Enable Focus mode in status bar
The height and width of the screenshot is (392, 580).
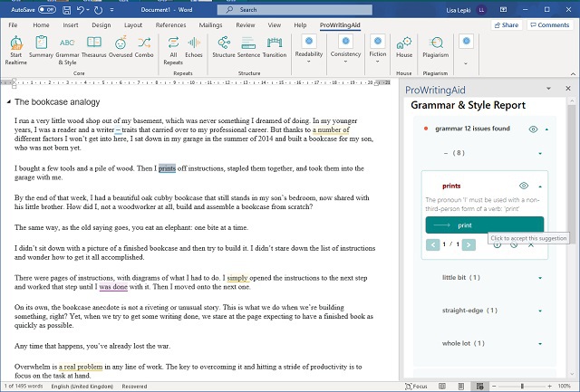(416, 387)
